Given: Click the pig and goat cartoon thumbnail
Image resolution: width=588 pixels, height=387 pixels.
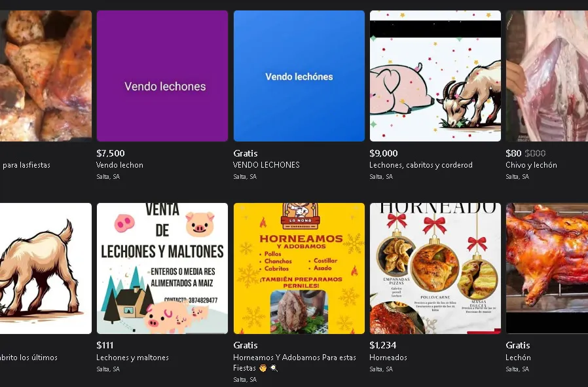Looking at the screenshot, I should click(x=435, y=76).
